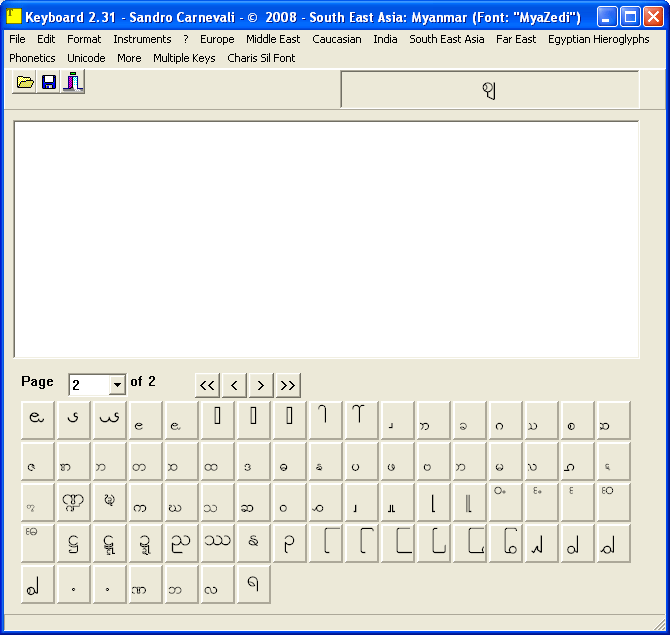Click the large ဥ character key

[289, 543]
